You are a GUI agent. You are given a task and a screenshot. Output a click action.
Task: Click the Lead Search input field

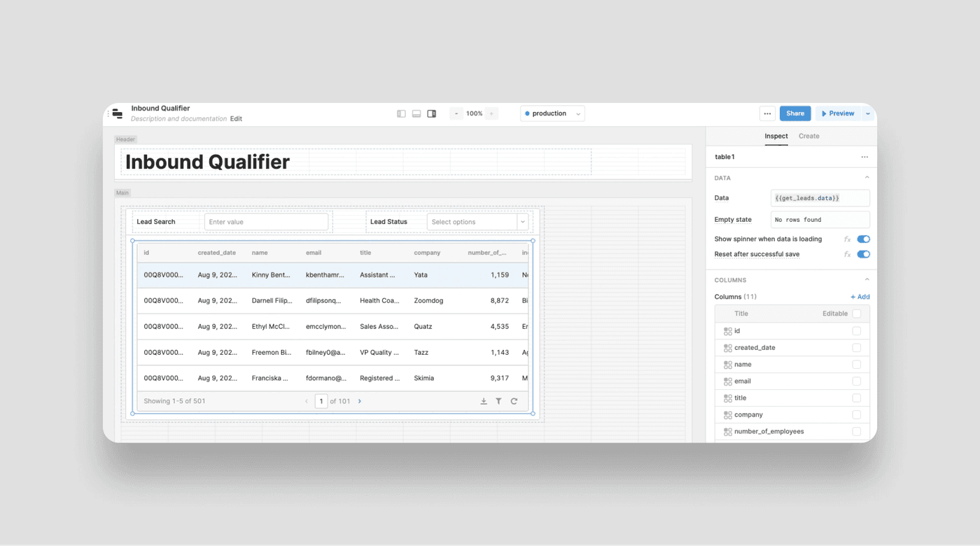click(x=266, y=222)
